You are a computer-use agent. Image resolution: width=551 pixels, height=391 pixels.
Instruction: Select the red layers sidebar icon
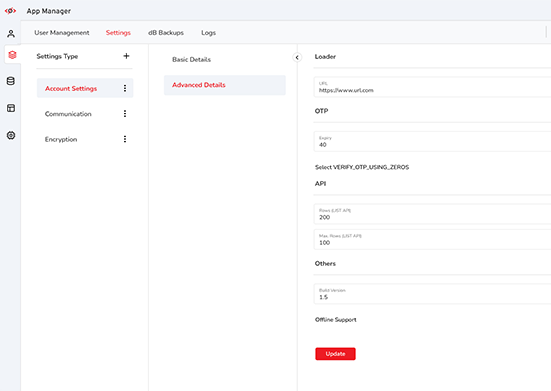[12, 55]
